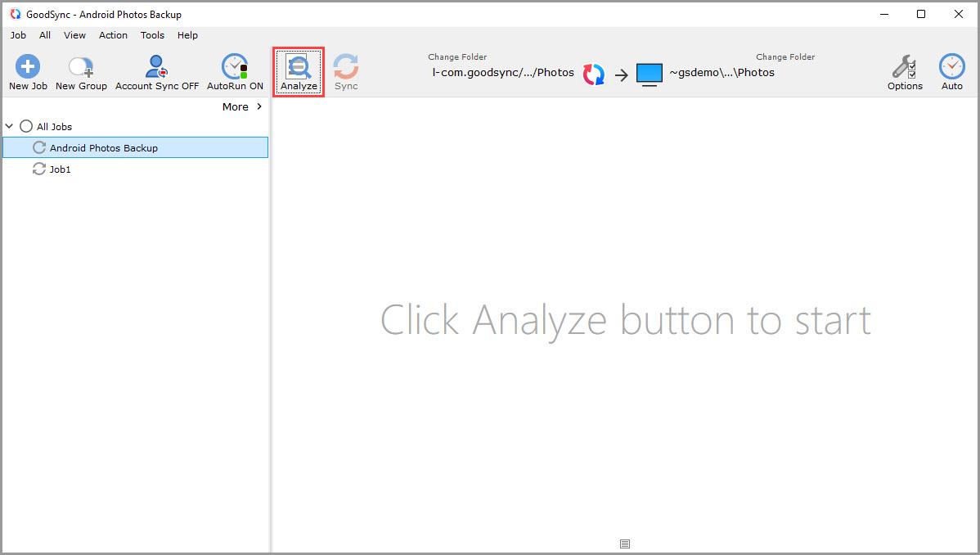980x555 pixels.
Task: Toggle the AutoRun ON clock icon
Action: coord(235,66)
